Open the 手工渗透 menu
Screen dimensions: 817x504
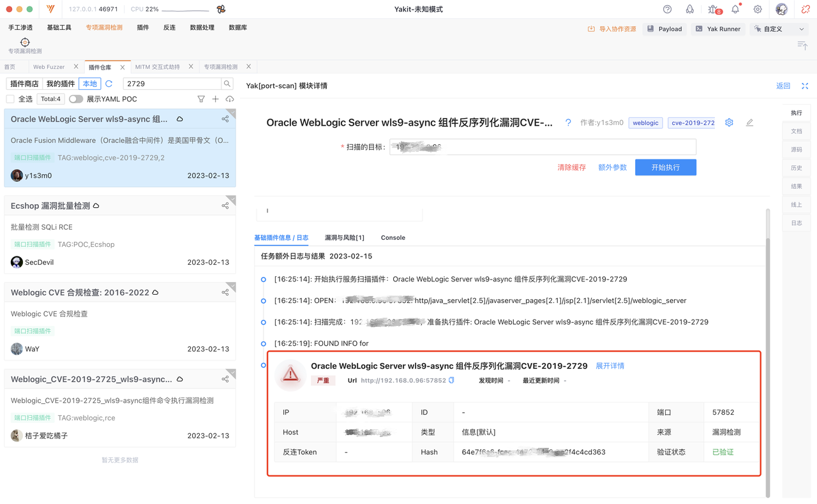[20, 27]
